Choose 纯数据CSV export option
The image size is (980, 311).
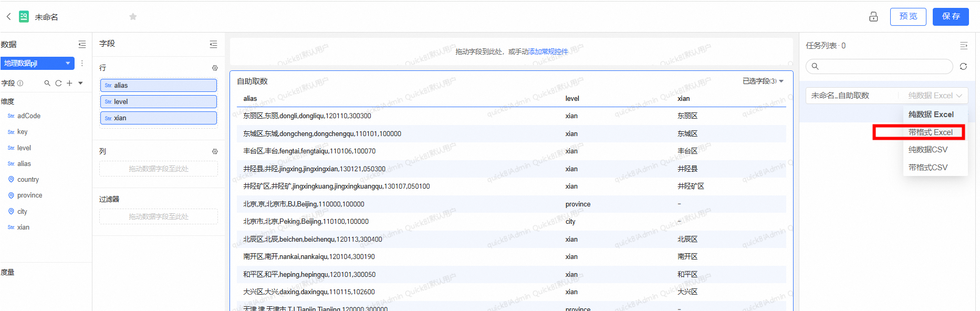coord(928,150)
